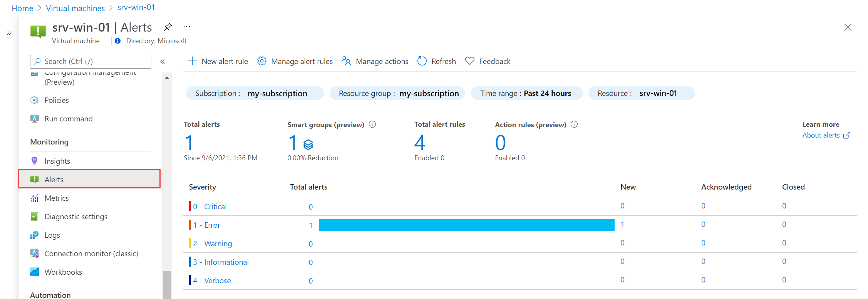Click the Acknowledged column header

pyautogui.click(x=726, y=187)
